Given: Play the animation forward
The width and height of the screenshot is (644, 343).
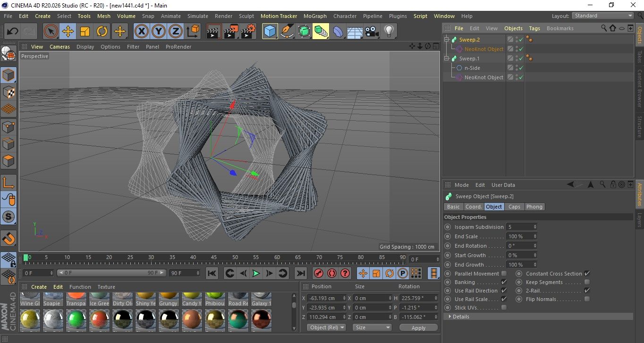Looking at the screenshot, I should pyautogui.click(x=255, y=273).
